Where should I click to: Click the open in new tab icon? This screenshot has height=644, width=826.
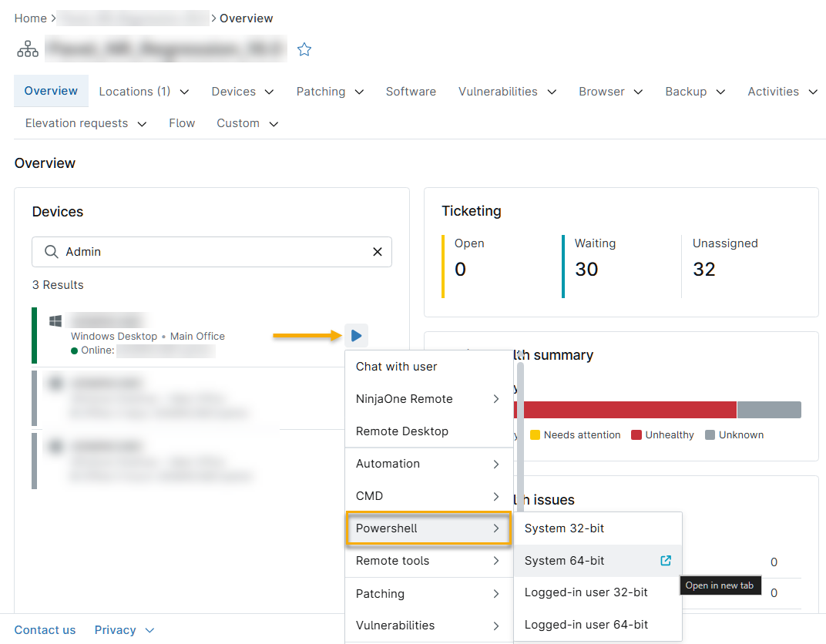coord(666,560)
